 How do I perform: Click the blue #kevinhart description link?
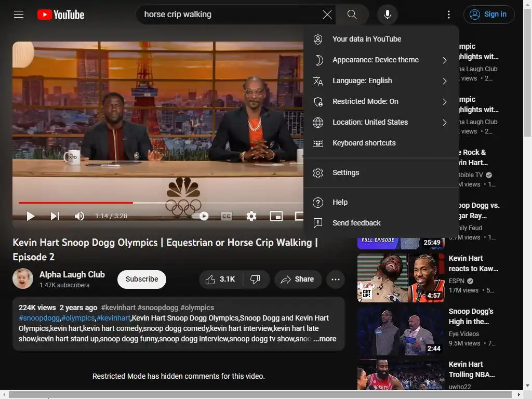113,318
